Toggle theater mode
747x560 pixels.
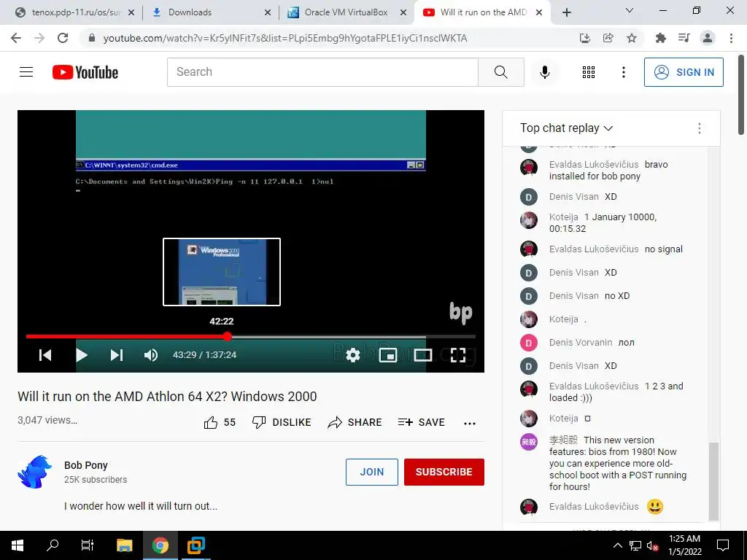tap(423, 355)
